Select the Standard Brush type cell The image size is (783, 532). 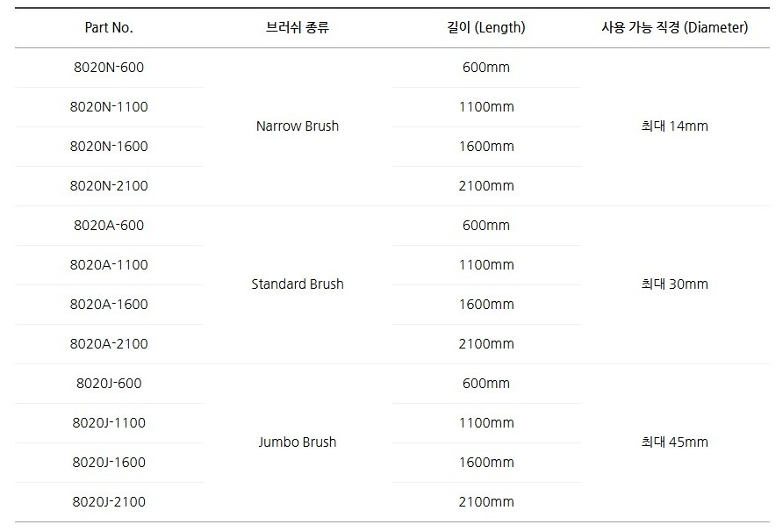[298, 284]
